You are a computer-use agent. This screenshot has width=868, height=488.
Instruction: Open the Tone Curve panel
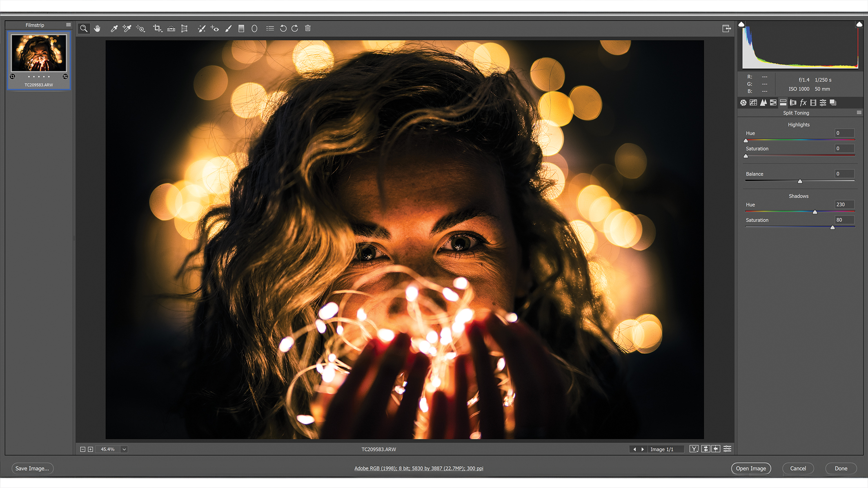(753, 103)
